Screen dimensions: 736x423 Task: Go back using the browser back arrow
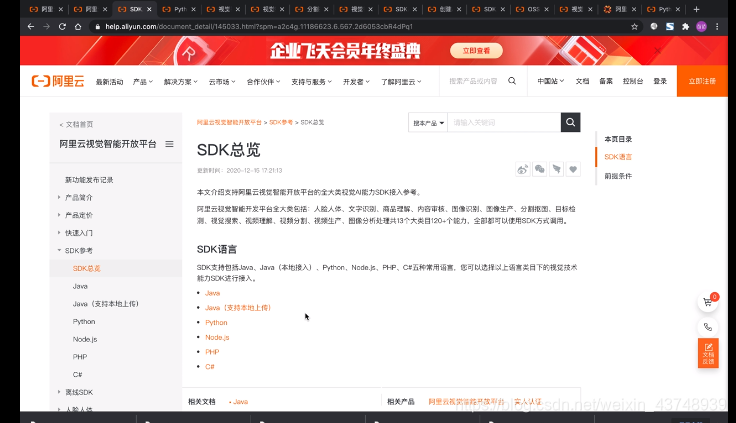point(31,27)
